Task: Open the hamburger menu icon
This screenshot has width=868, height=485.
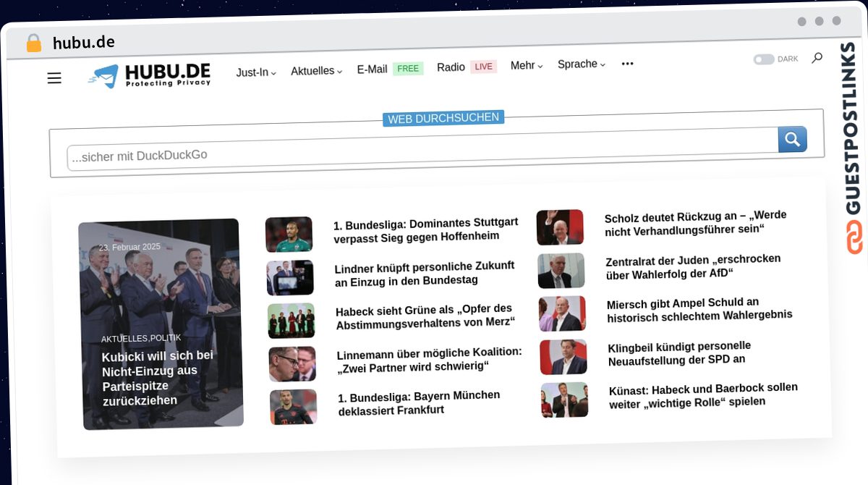Action: [54, 78]
